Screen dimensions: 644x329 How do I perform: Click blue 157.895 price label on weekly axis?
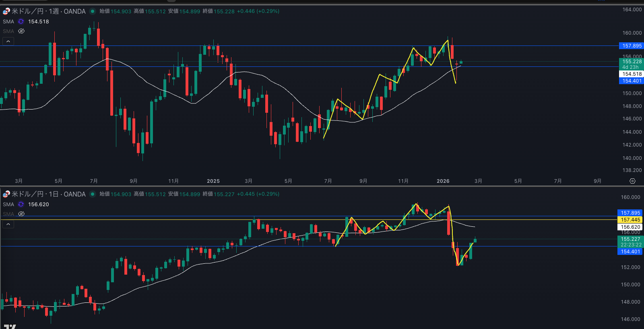point(632,46)
